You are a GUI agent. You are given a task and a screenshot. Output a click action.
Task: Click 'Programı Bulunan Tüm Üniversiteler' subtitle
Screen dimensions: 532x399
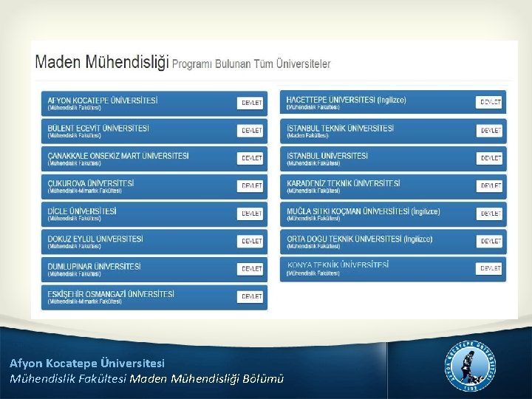(251, 64)
